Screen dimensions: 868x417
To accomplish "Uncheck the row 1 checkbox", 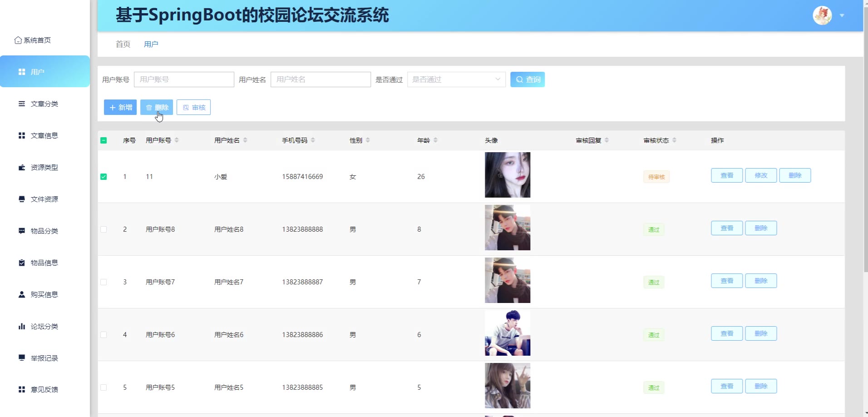I will (104, 177).
